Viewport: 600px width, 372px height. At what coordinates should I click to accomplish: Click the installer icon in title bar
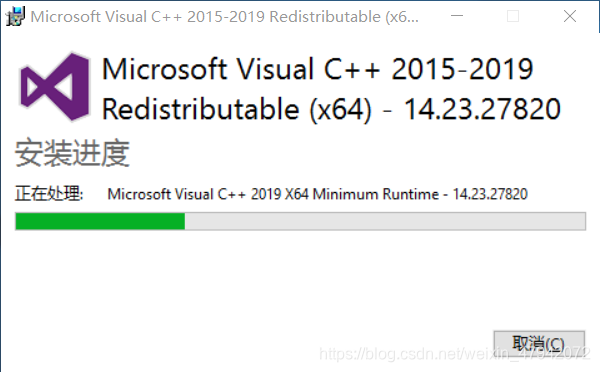[x=15, y=16]
